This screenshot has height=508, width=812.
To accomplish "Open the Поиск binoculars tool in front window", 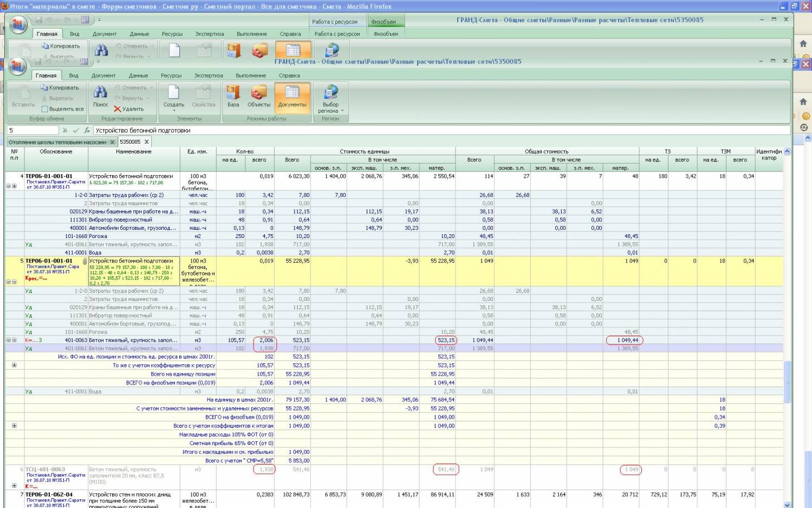I will 100,97.
